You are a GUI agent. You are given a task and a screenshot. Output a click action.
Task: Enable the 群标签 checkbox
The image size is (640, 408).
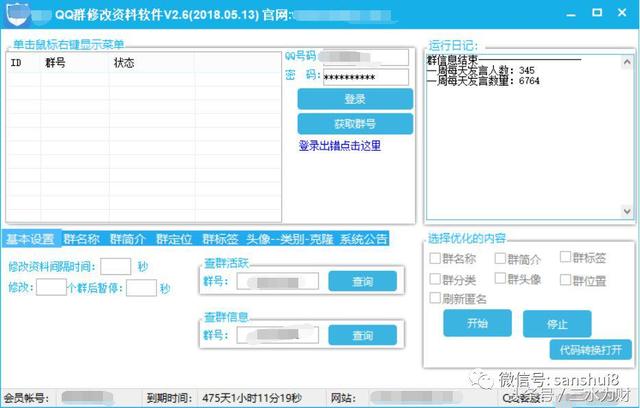coord(565,257)
